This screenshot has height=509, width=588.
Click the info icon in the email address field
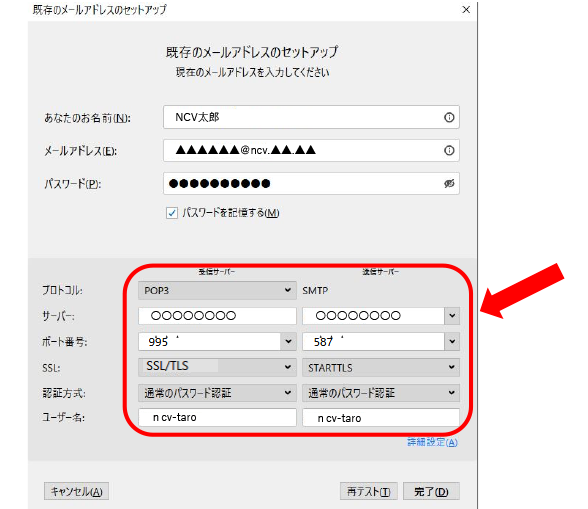(x=449, y=150)
